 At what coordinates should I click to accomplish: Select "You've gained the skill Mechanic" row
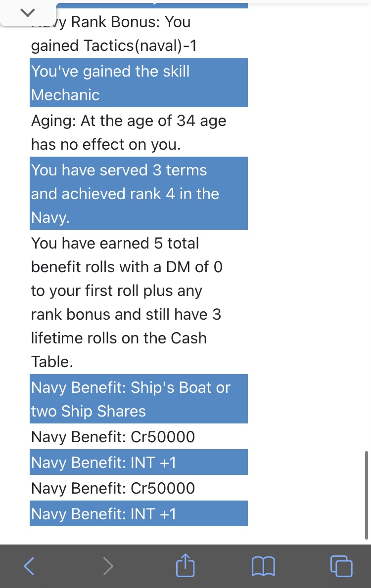[139, 83]
